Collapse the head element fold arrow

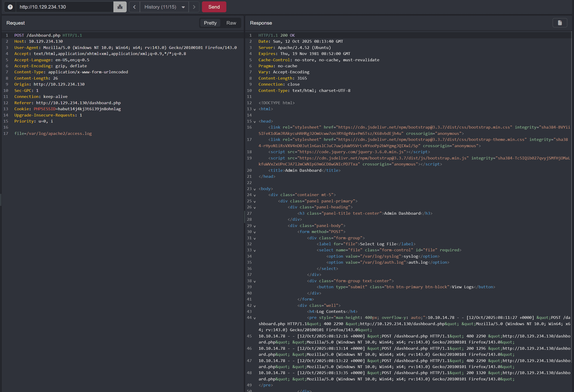click(255, 122)
